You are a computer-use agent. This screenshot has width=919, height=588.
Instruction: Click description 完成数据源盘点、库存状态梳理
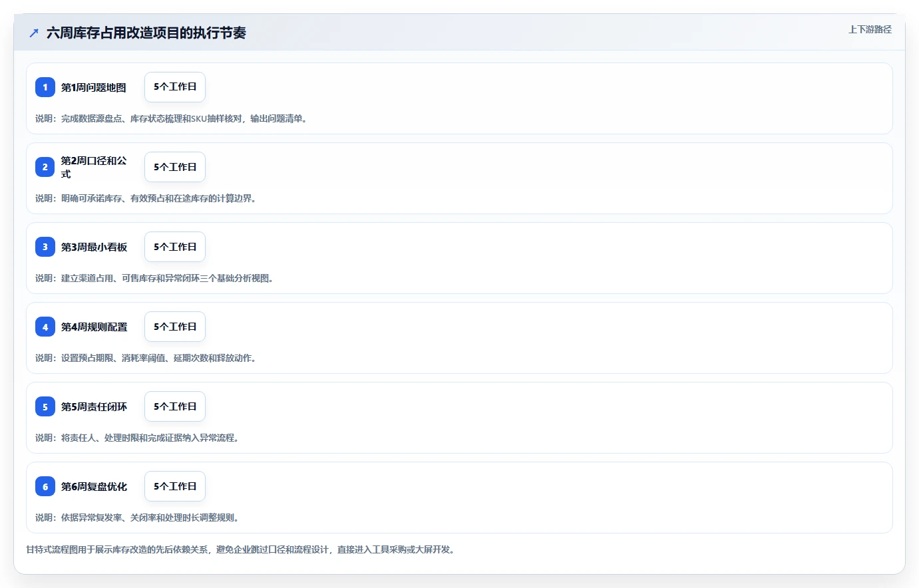point(172,118)
